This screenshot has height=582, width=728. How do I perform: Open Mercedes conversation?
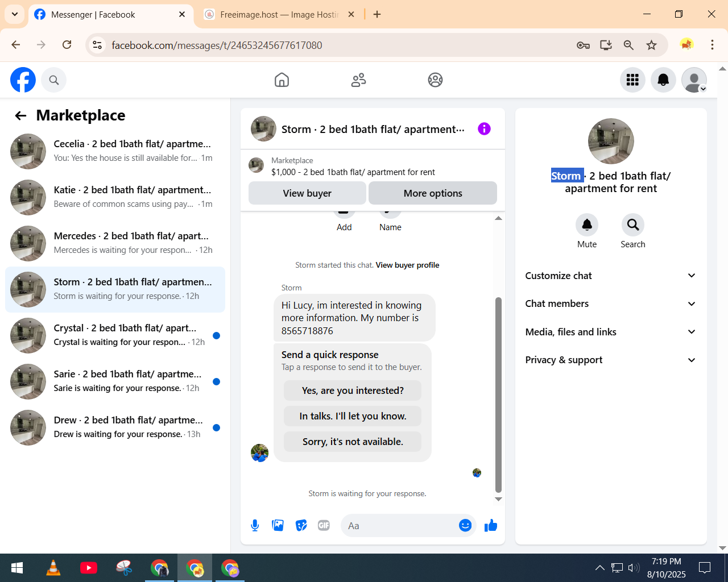click(115, 243)
